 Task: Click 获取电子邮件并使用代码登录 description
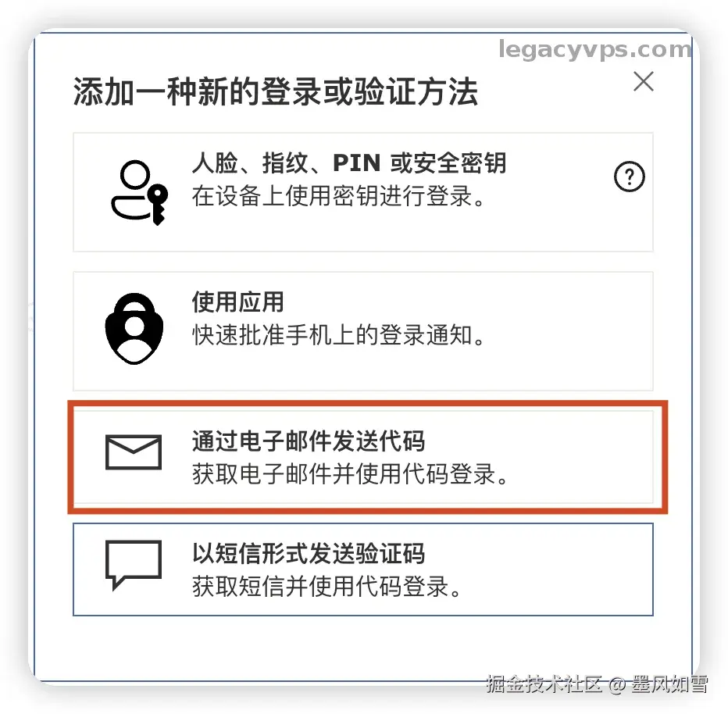(350, 474)
